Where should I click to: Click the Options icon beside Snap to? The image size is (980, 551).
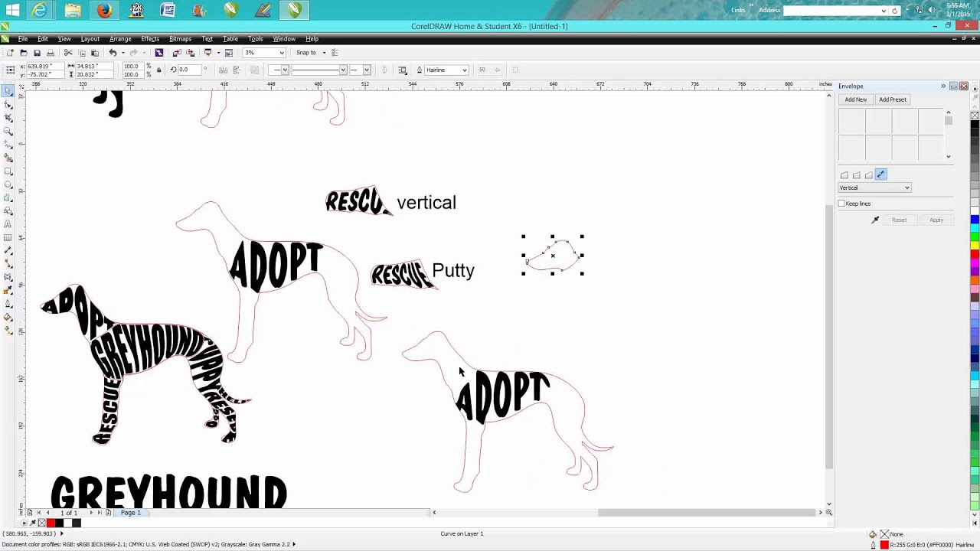click(335, 53)
